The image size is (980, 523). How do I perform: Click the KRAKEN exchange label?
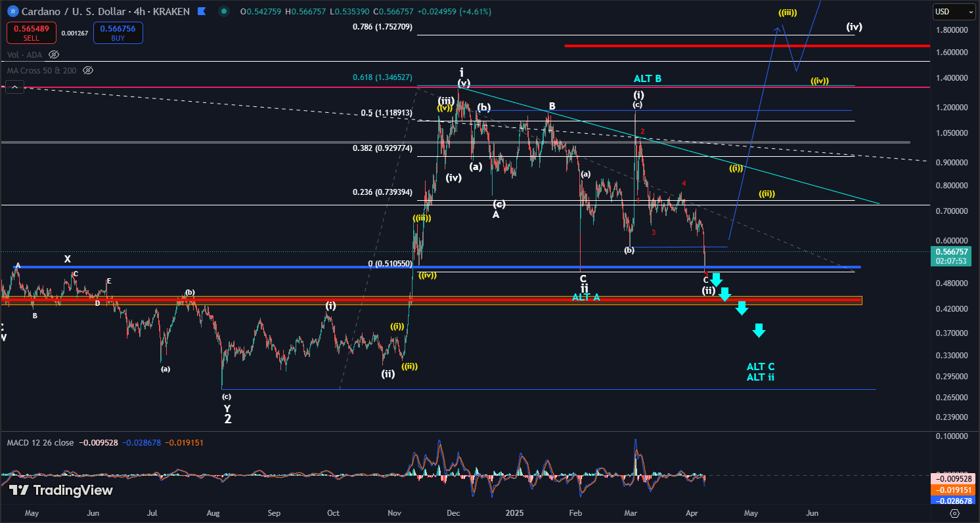pos(171,11)
